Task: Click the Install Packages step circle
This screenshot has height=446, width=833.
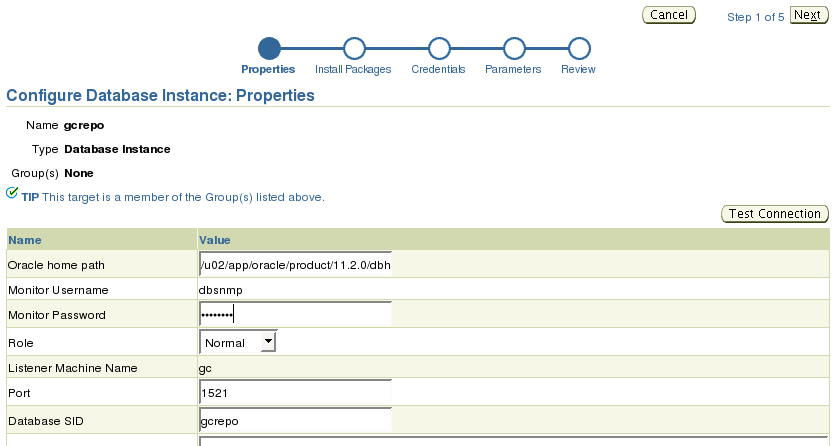Action: pyautogui.click(x=354, y=48)
